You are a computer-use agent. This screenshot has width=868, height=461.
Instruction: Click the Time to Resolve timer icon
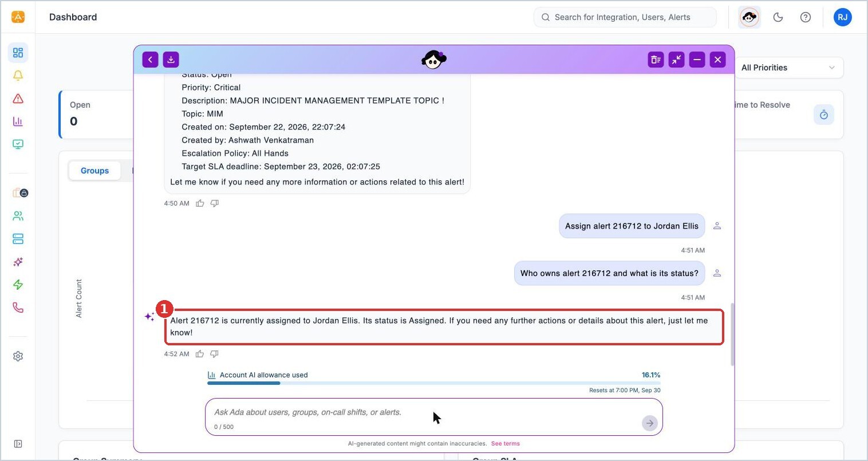tap(824, 115)
